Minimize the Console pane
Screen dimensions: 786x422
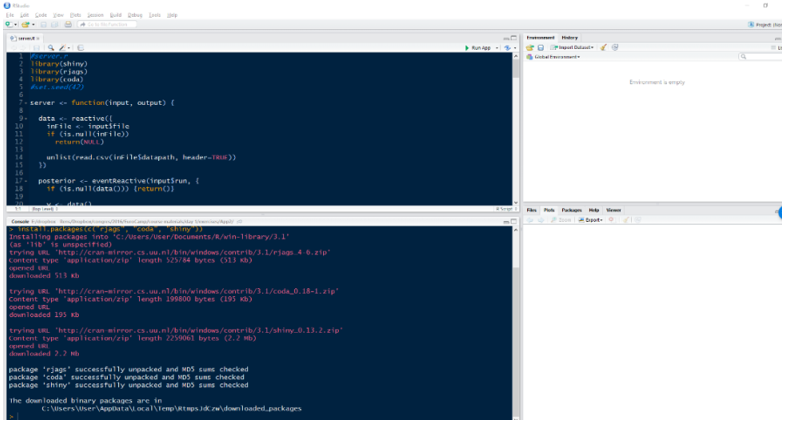[506, 221]
